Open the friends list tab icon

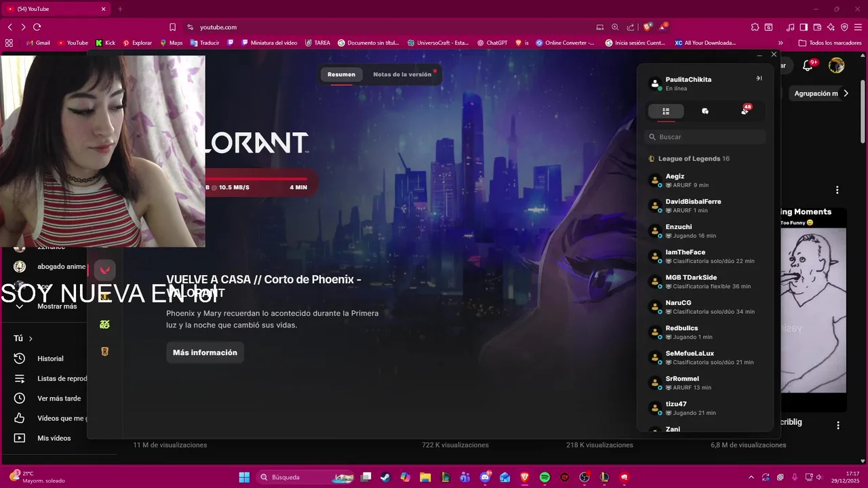point(666,111)
